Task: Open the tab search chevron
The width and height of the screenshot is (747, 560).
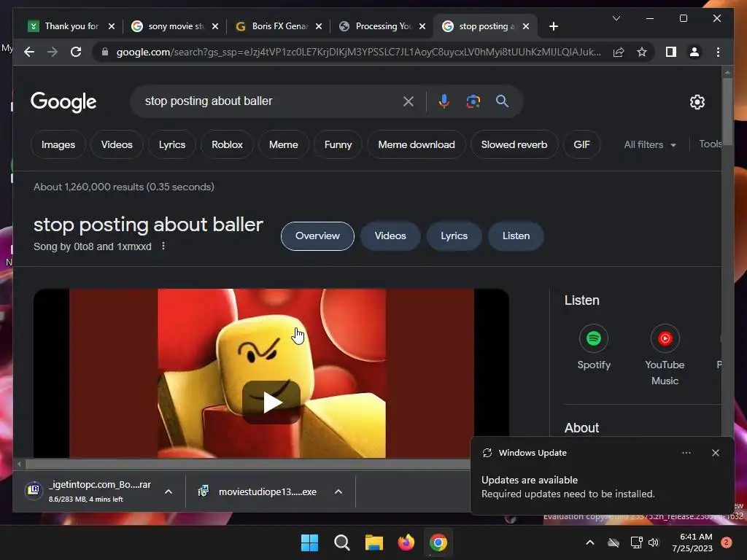Action: click(x=616, y=18)
